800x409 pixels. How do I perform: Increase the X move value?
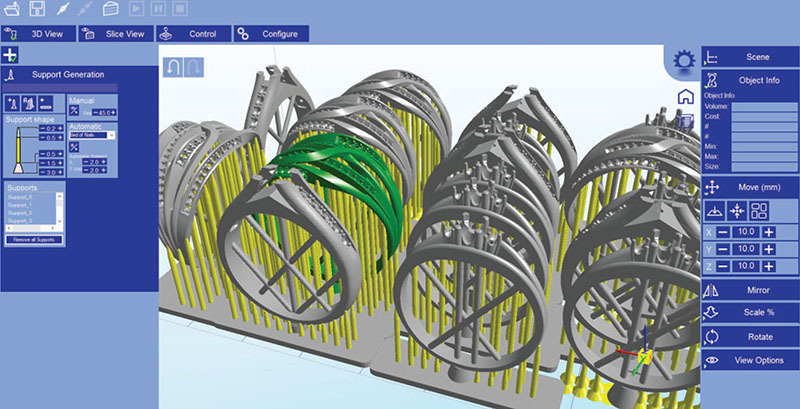click(x=769, y=232)
